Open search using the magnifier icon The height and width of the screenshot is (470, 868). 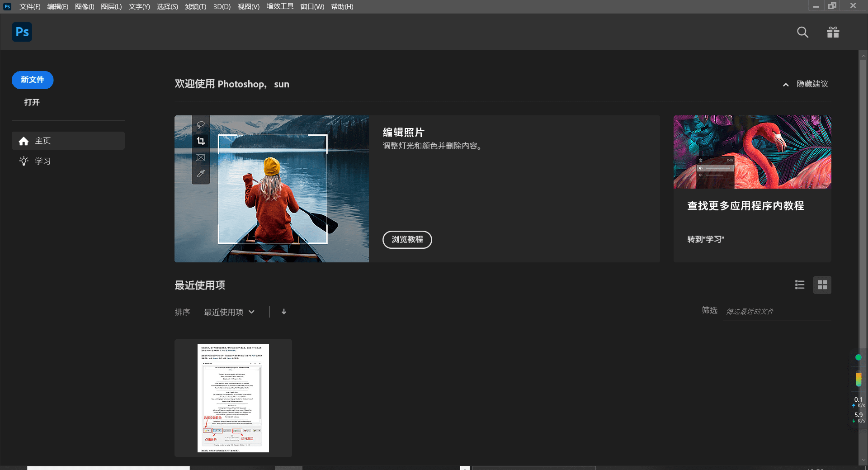[x=802, y=32]
